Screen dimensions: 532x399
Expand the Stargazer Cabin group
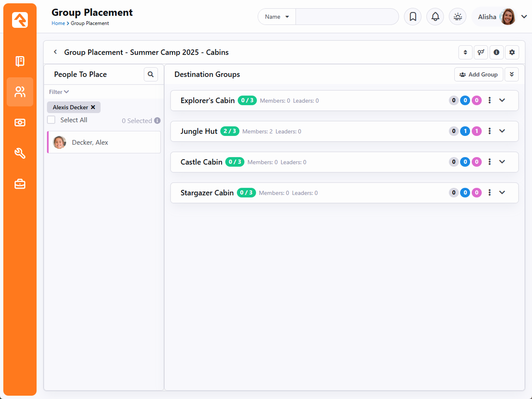pyautogui.click(x=502, y=192)
